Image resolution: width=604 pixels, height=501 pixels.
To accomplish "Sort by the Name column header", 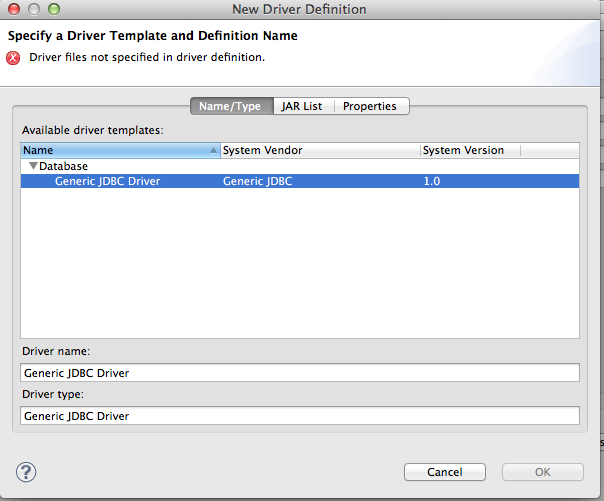I will tap(121, 150).
